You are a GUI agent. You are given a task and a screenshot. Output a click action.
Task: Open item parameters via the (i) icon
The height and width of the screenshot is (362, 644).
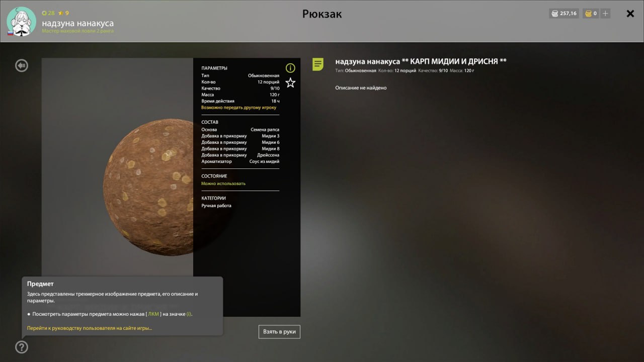[x=290, y=68]
